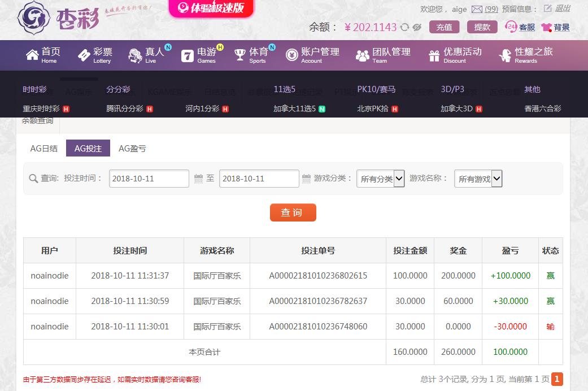Expand the 游戏分类 dropdown
588x391 pixels.
tap(380, 179)
